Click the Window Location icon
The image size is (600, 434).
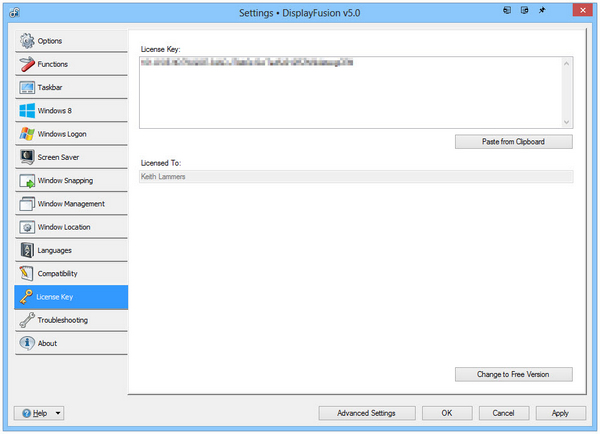click(x=27, y=227)
